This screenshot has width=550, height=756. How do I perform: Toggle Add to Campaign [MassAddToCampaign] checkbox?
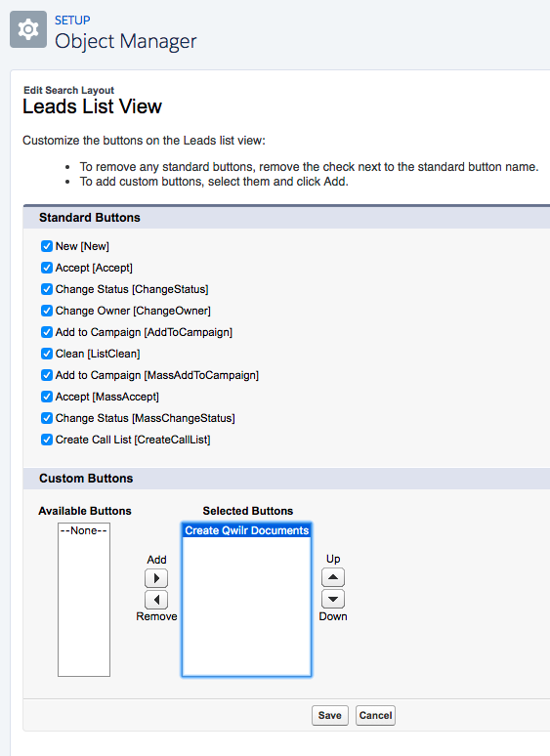point(47,375)
